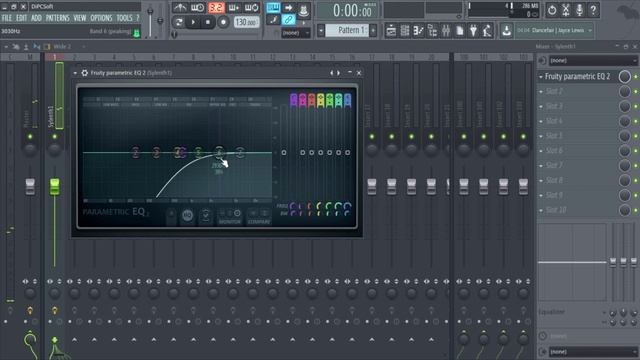Click the EQ plugin gear settings icon
The width and height of the screenshot is (640, 360).
[x=84, y=73]
